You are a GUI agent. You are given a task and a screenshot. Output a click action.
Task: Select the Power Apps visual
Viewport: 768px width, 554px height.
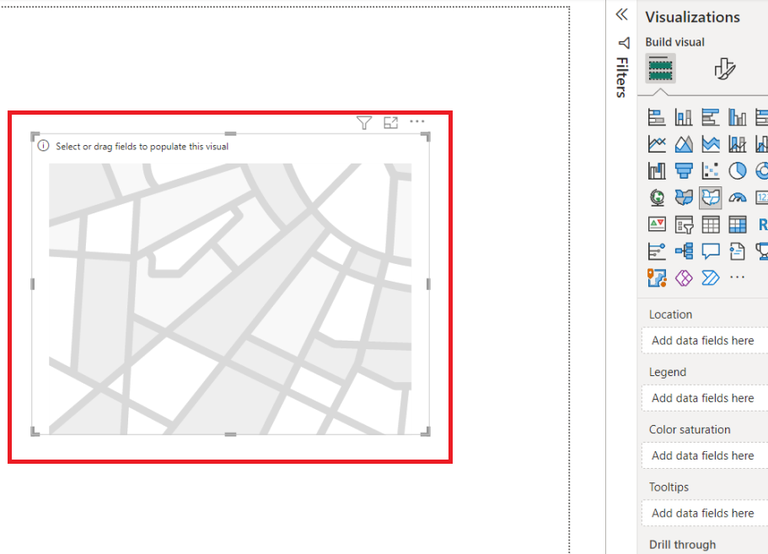click(x=684, y=278)
